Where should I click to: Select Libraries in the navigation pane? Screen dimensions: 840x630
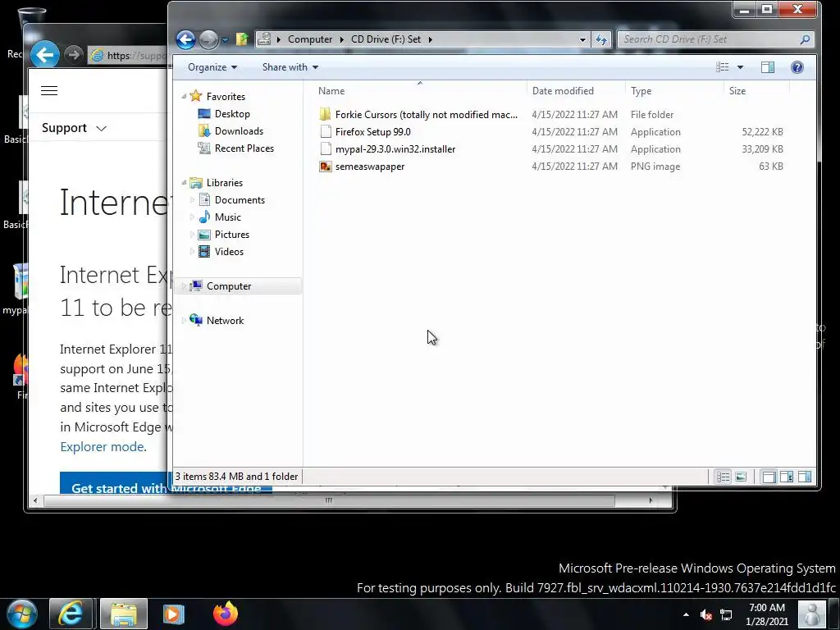225,183
